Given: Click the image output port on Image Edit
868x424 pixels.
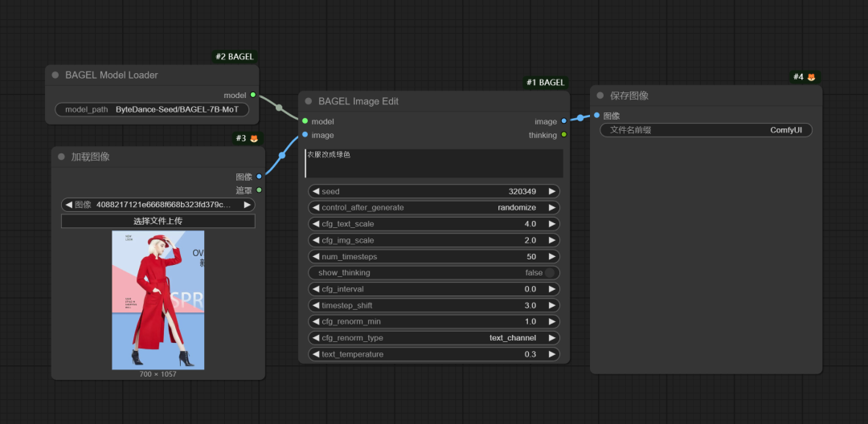Looking at the screenshot, I should point(563,121).
